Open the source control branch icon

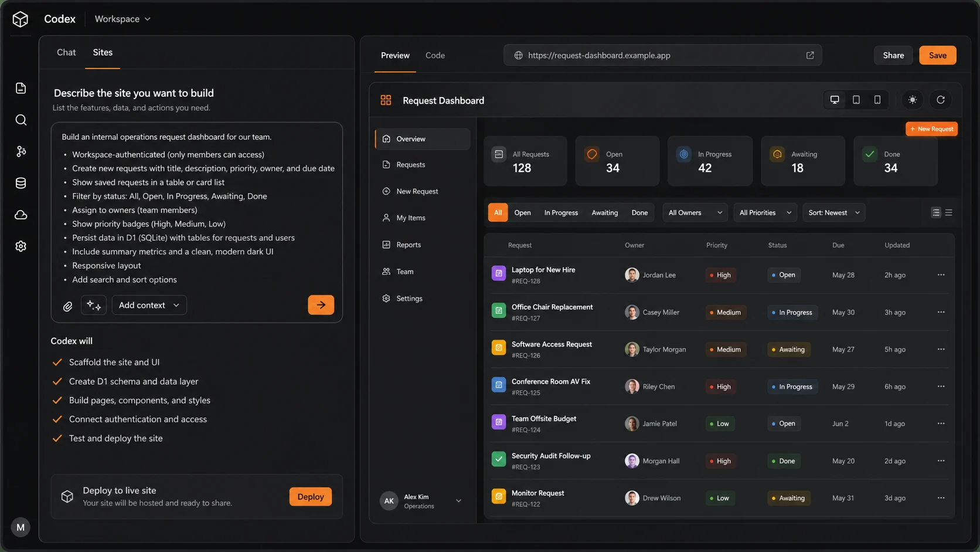(x=21, y=151)
